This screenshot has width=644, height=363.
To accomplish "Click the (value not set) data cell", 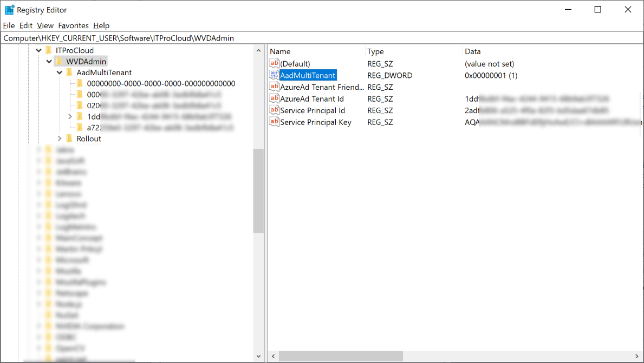I will pos(489,64).
